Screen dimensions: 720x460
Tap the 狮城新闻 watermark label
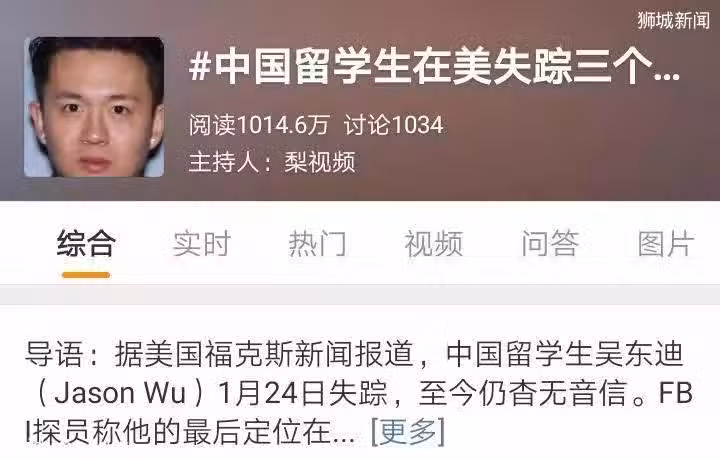pyautogui.click(x=673, y=20)
